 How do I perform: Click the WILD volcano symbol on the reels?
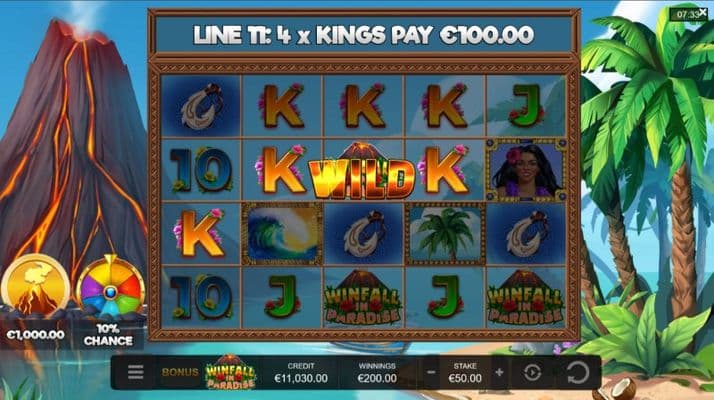(362, 171)
